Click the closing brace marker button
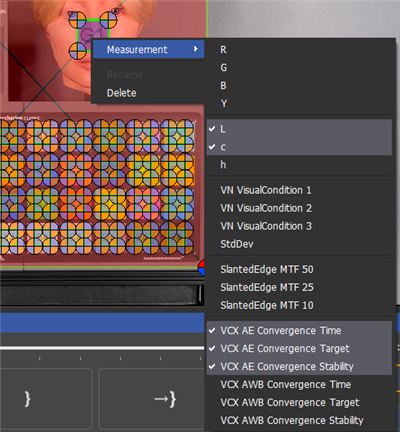This screenshot has height=432, width=400. pos(46,399)
